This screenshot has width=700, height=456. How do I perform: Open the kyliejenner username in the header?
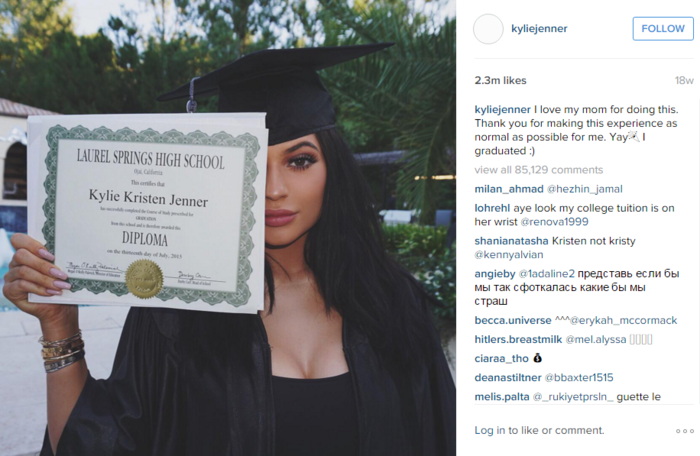point(539,29)
